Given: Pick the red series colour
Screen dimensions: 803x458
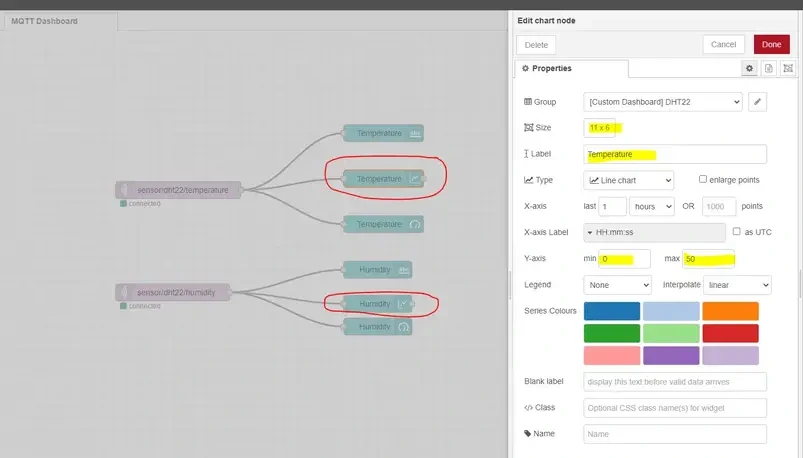Looking at the screenshot, I should pyautogui.click(x=730, y=333).
